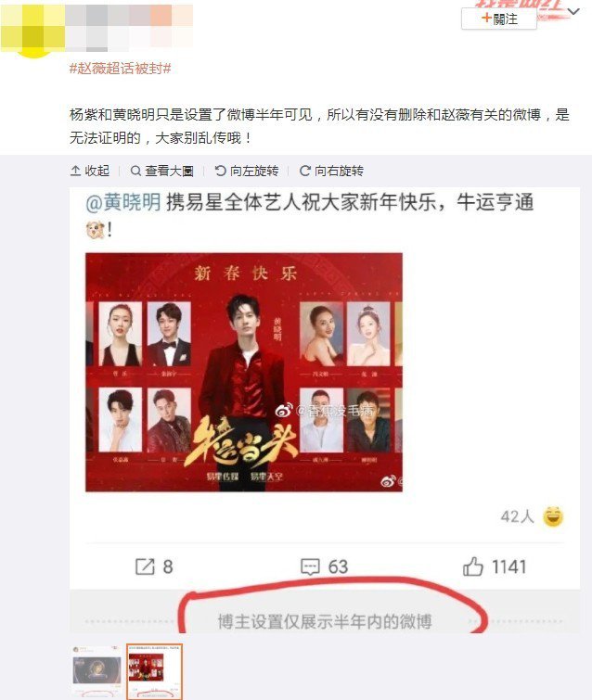The image size is (592, 700).
Task: Click the 關注 follow button
Action: pyautogui.click(x=499, y=19)
